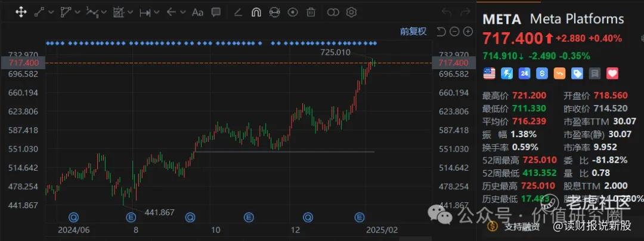Open the Fibonacci grid tool dropdown

coord(130,13)
